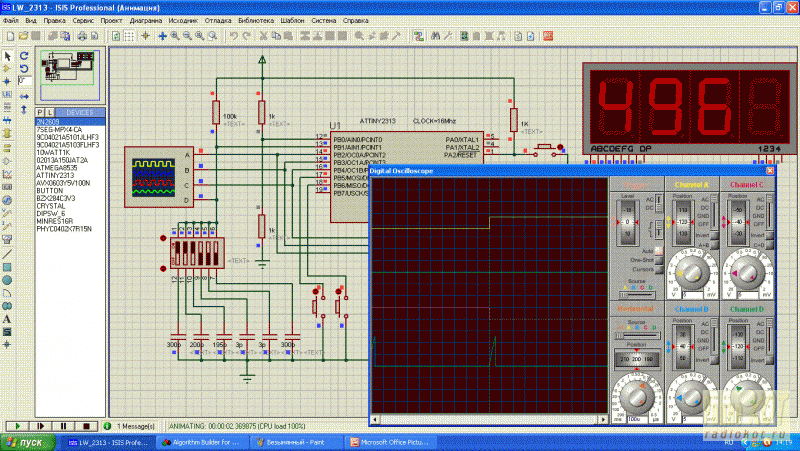The height and width of the screenshot is (451, 800).
Task: Select DIPSW_6 in the devices list
Action: [51, 214]
